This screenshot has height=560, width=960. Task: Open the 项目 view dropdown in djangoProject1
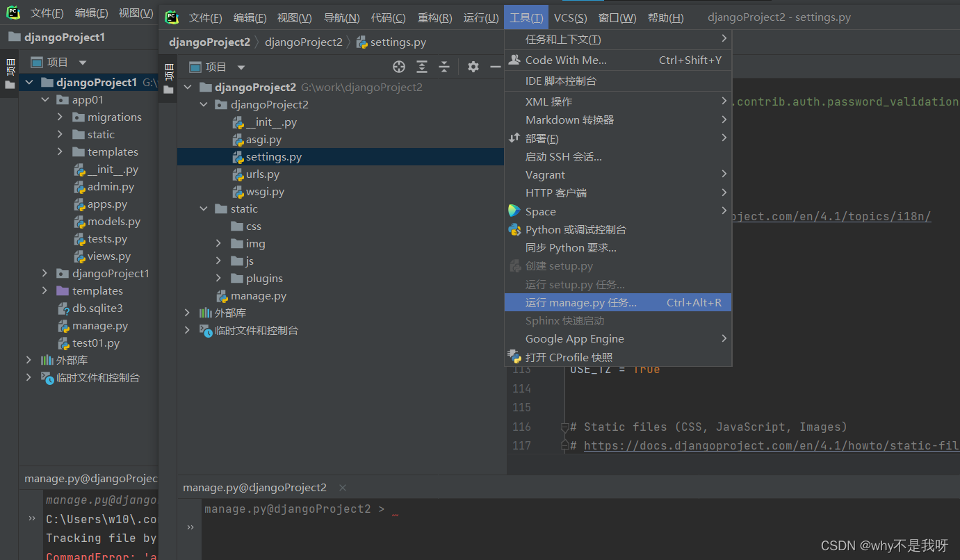pos(83,63)
